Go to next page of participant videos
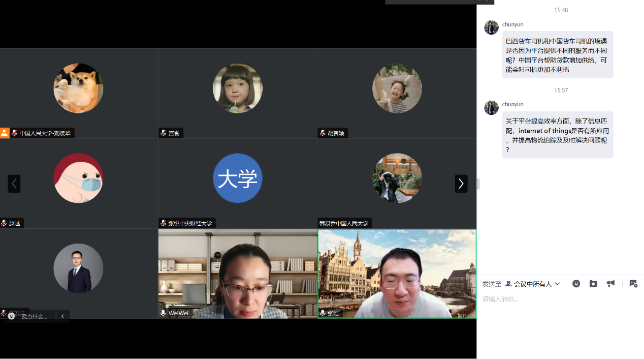644x359 pixels. click(461, 184)
